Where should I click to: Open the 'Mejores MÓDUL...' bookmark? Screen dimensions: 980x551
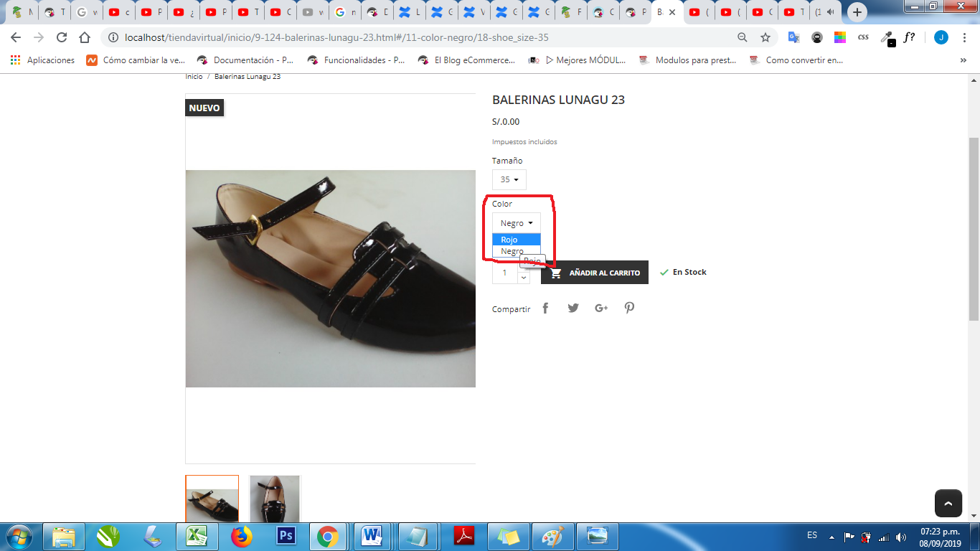(577, 60)
